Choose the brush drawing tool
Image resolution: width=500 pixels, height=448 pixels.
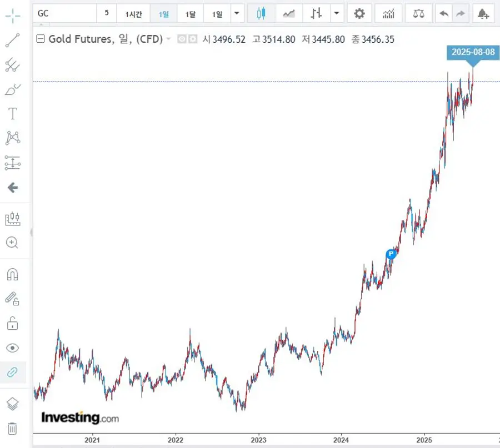(x=12, y=89)
